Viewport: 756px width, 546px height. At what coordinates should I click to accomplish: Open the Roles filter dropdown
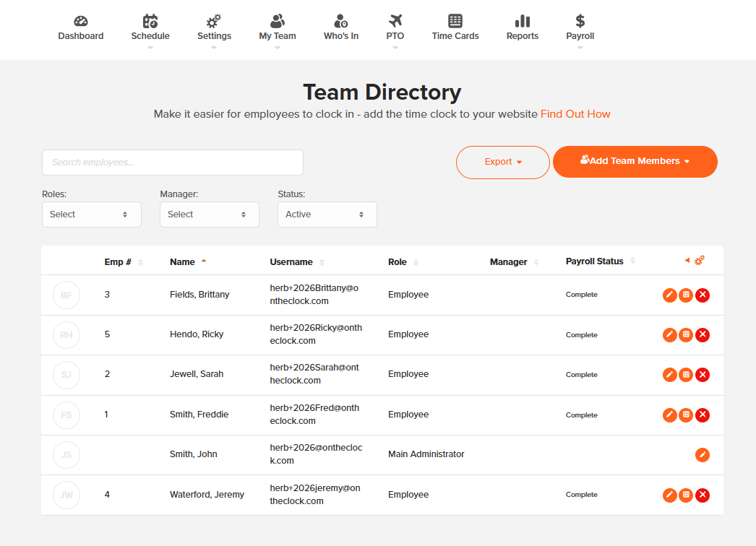coord(92,214)
